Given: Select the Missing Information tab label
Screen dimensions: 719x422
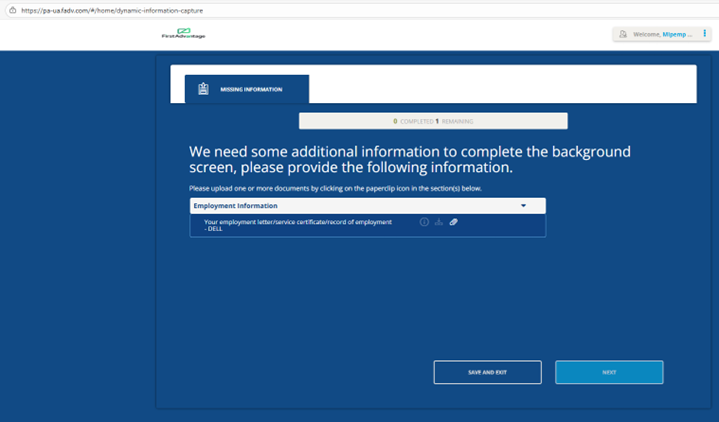Looking at the screenshot, I should click(251, 89).
